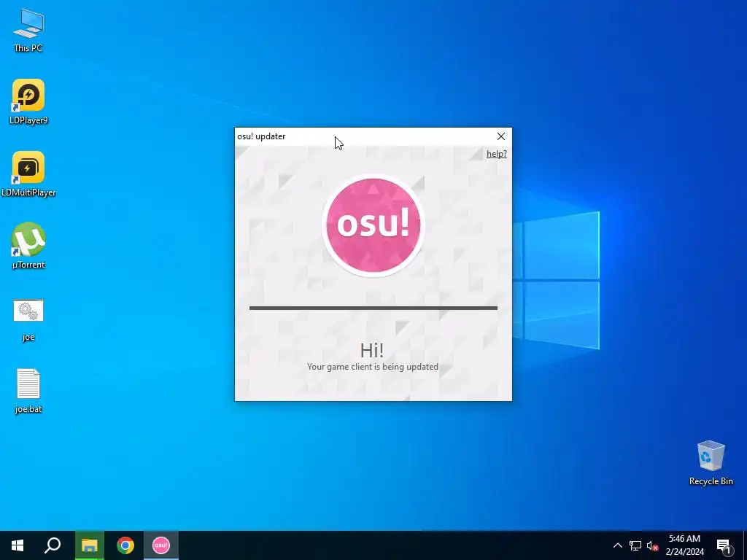Viewport: 747px width, 560px height.
Task: Select the LDPlayer9 desktop shortcut
Action: point(28,102)
